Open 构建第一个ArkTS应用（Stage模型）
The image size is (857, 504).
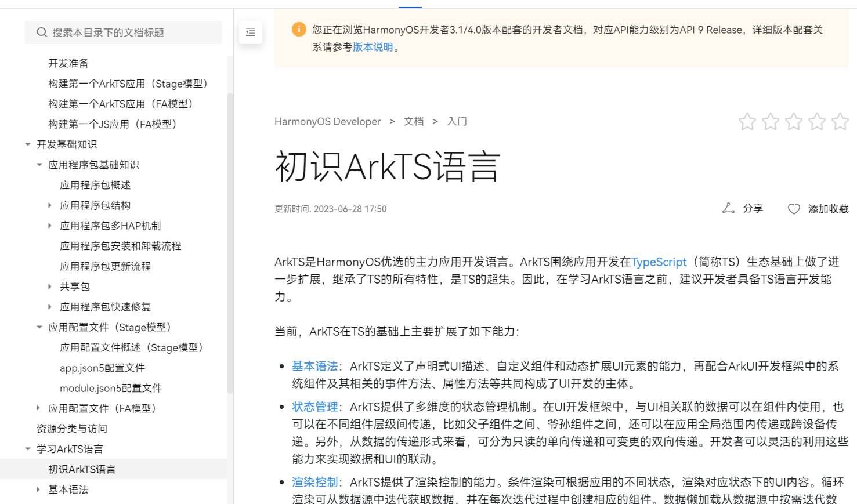click(x=129, y=84)
